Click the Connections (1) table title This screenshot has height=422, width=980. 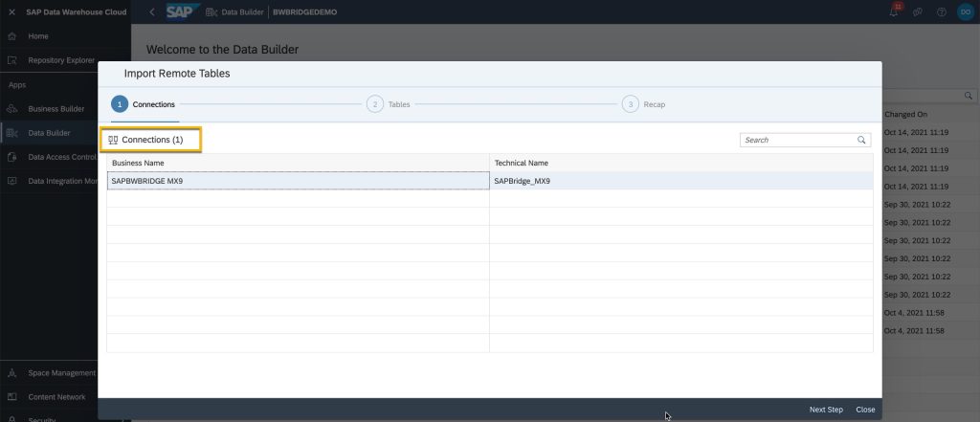[151, 140]
